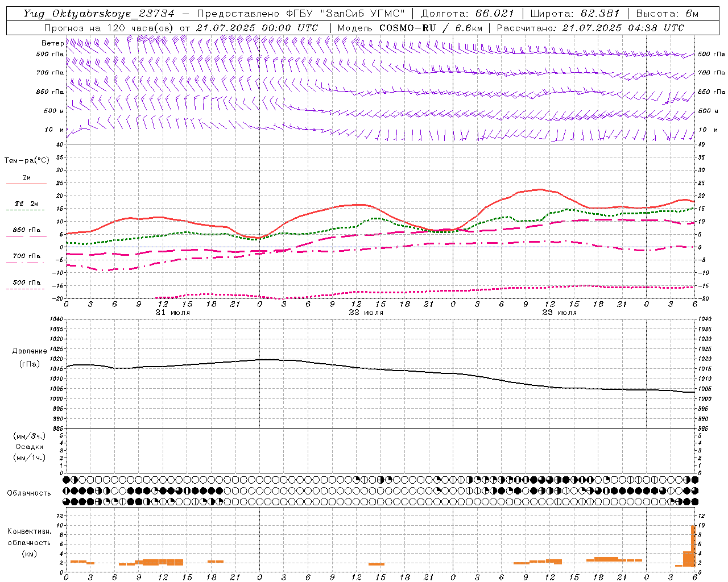Click the Широта: 62.381 value
This screenshot has height=582, width=728.
click(575, 14)
